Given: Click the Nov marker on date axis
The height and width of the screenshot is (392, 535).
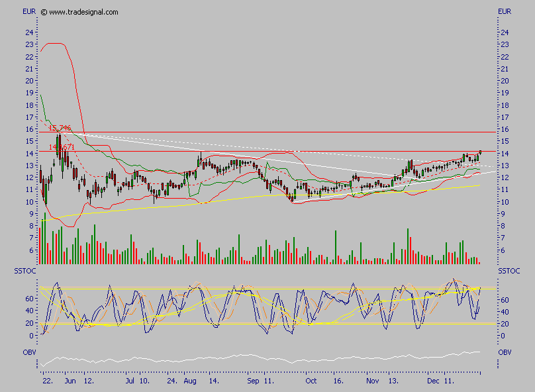Looking at the screenshot, I should click(x=371, y=381).
